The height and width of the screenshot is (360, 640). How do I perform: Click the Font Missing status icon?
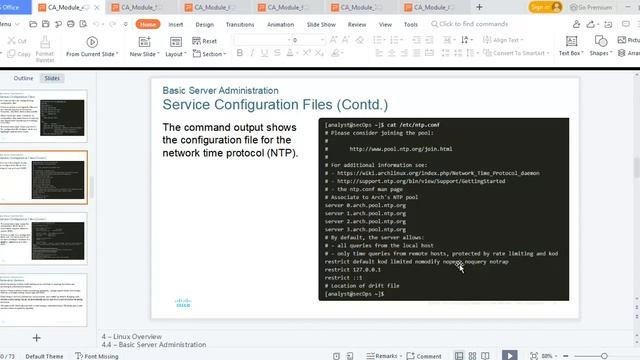click(x=79, y=356)
